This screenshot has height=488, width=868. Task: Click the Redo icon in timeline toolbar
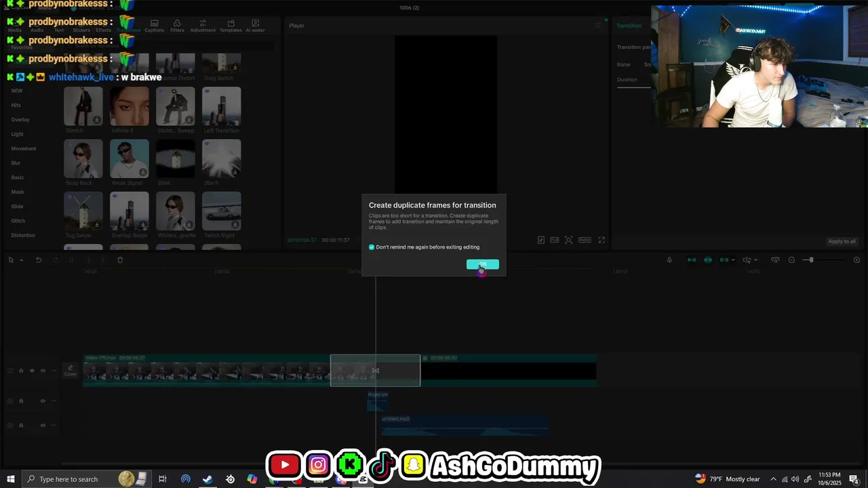pyautogui.click(x=55, y=260)
